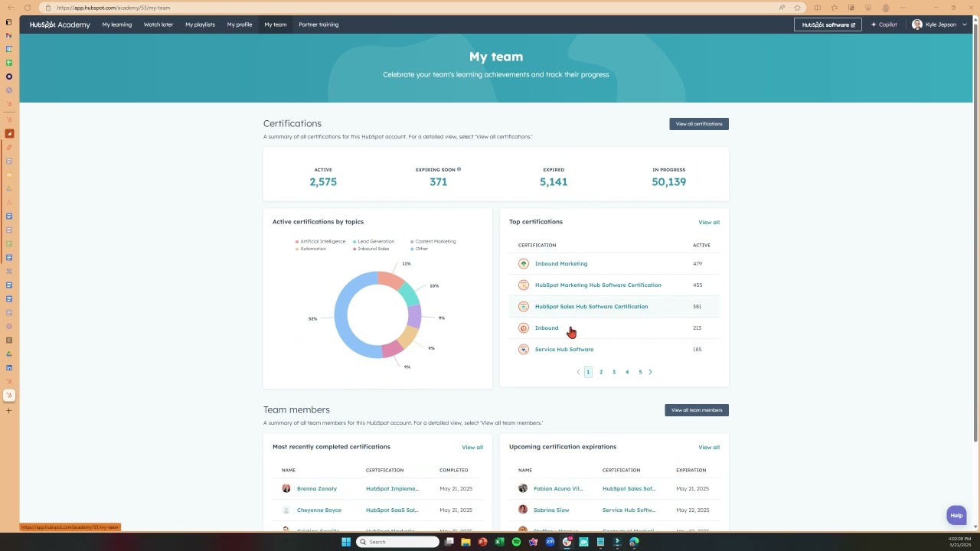Click the Service Hub Software badge icon
980x551 pixels.
pos(524,350)
